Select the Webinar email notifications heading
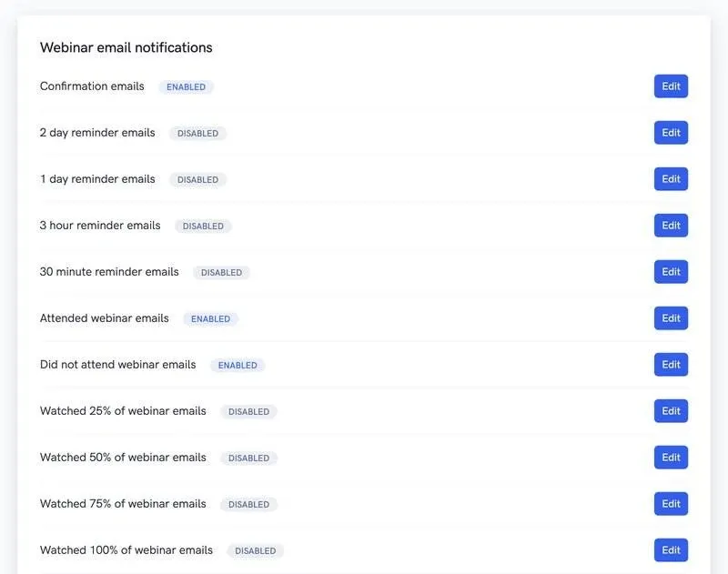 (126, 47)
